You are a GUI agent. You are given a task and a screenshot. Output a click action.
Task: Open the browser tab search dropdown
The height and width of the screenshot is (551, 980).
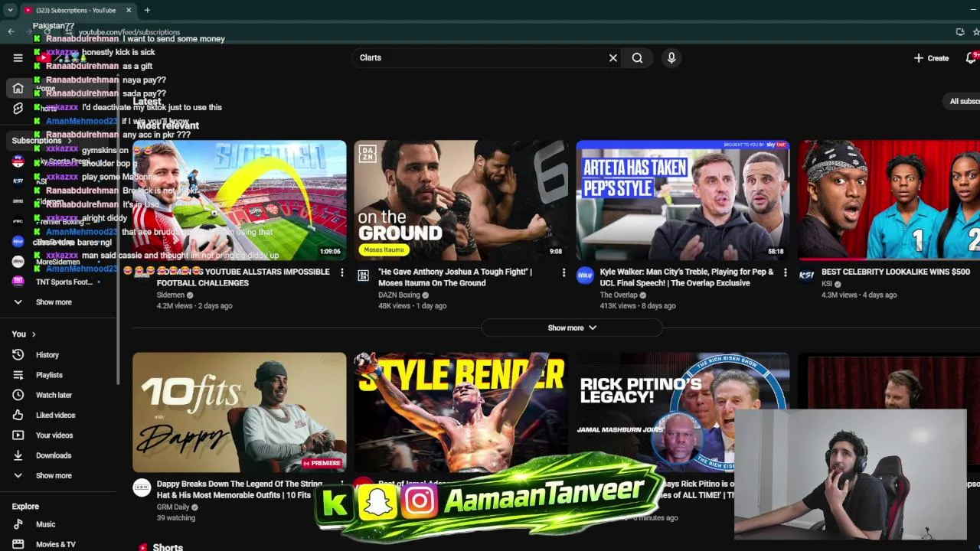[10, 10]
